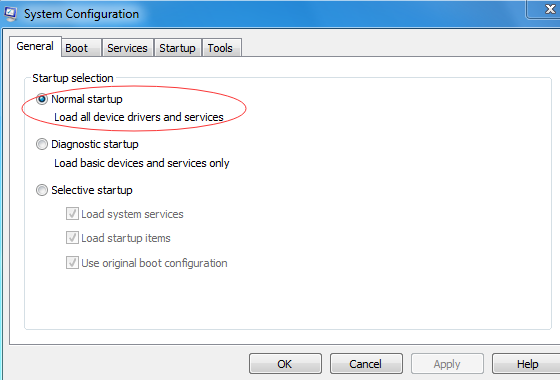Confirm with the OK button
The image size is (560, 380).
coord(285,364)
